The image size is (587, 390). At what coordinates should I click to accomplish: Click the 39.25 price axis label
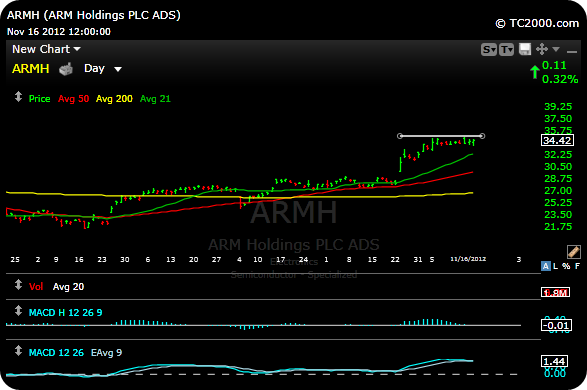tap(558, 107)
